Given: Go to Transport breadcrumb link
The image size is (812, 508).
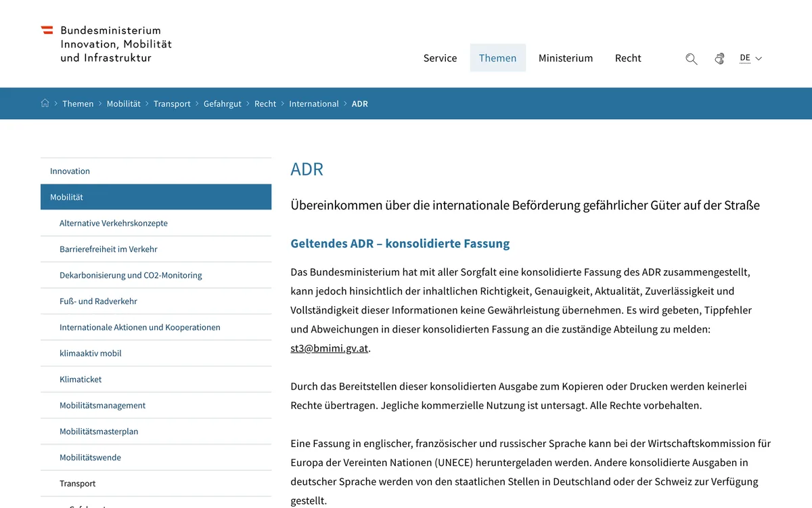Looking at the screenshot, I should pyautogui.click(x=172, y=104).
